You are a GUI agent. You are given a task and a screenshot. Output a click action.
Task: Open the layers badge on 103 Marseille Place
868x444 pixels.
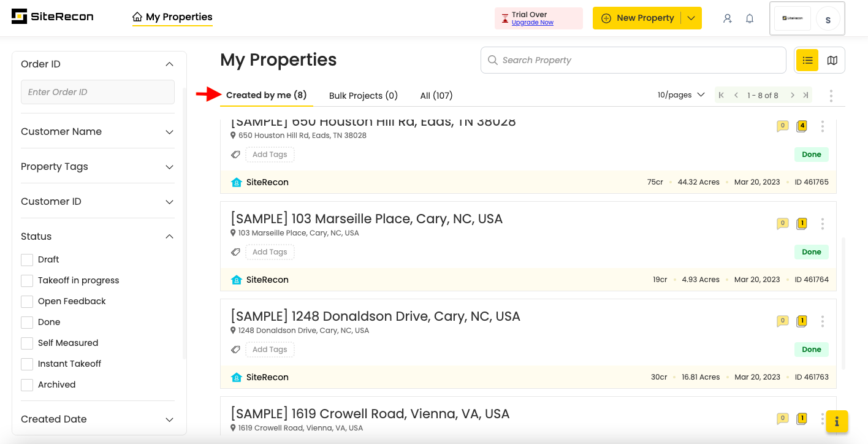click(802, 224)
